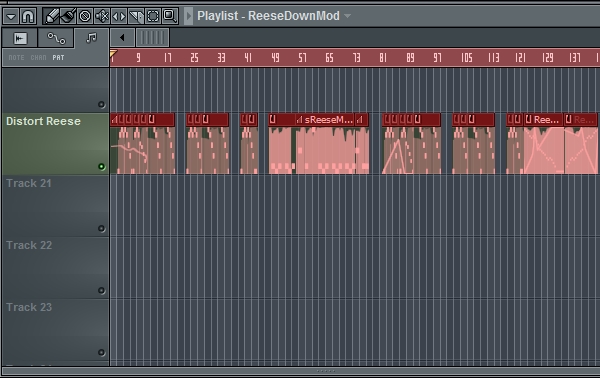
Task: Open the Playlist options menu arrow
Action: [11, 16]
